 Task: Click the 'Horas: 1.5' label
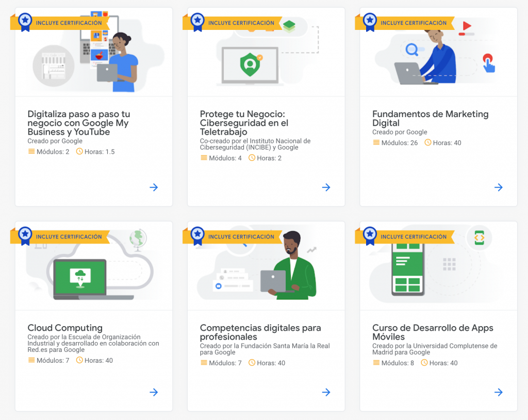pos(100,152)
